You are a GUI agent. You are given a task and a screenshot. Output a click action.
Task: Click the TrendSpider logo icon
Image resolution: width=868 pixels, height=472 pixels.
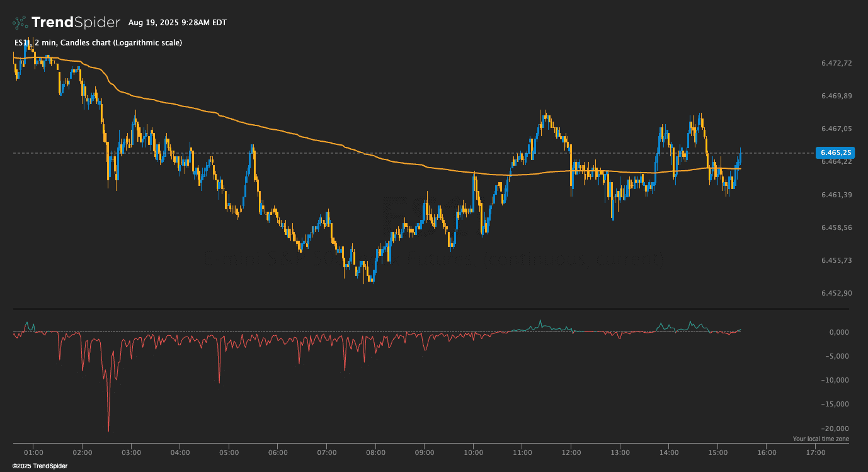click(19, 21)
